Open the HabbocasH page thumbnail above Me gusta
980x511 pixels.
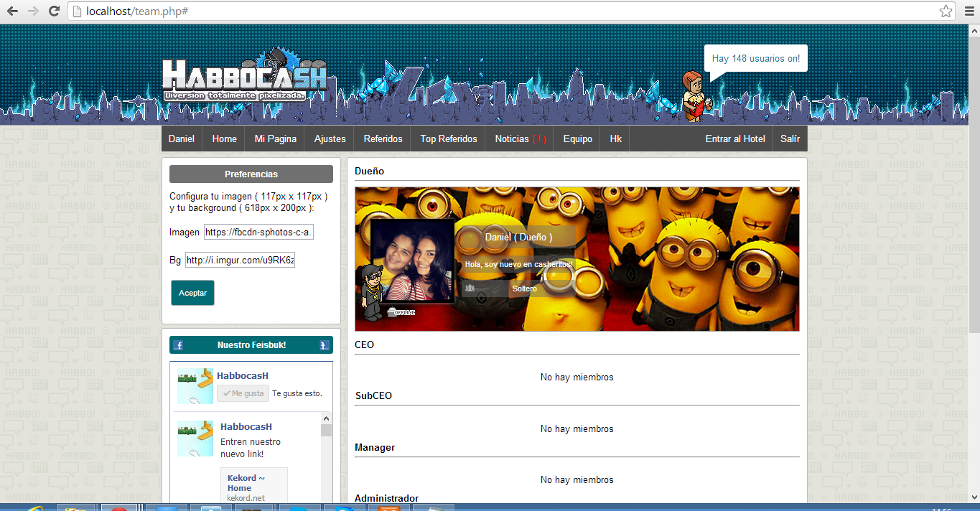[x=195, y=386]
